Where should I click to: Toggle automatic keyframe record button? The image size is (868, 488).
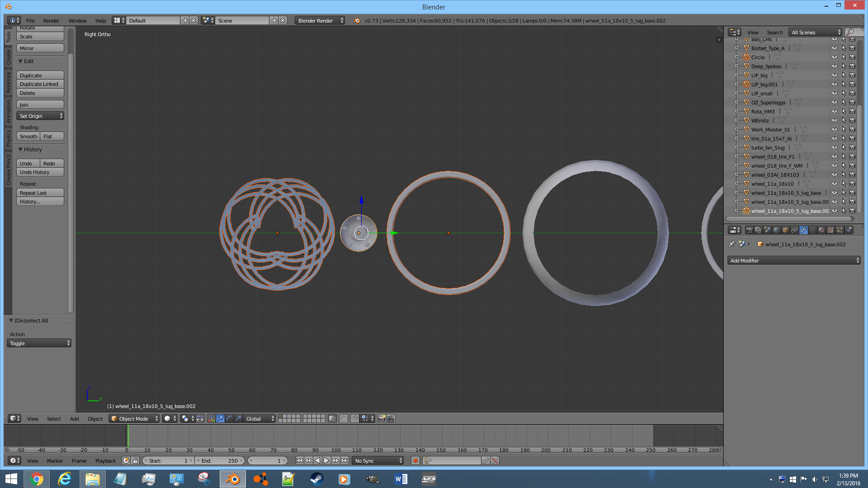coord(415,460)
